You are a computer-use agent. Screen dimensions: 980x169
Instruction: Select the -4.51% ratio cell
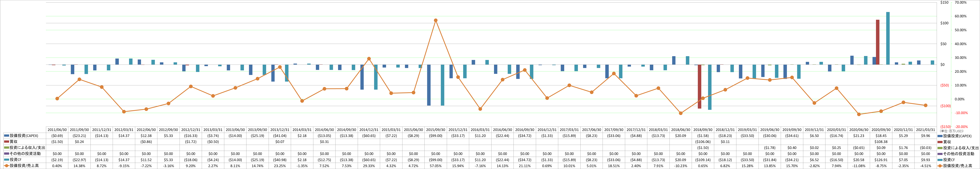[926, 166]
